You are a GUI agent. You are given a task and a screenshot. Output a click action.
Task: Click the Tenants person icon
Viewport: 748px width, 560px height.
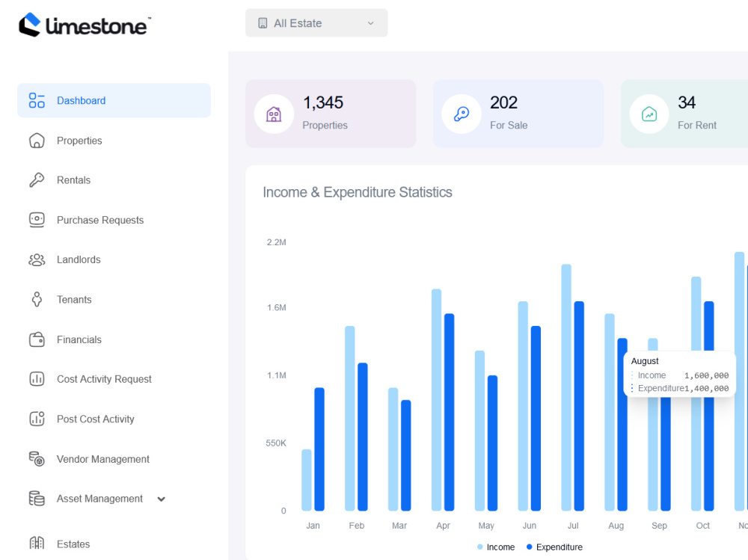pyautogui.click(x=37, y=300)
